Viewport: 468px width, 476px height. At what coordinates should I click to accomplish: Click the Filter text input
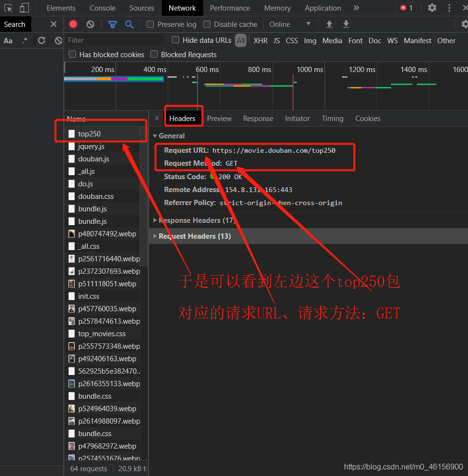(x=115, y=40)
